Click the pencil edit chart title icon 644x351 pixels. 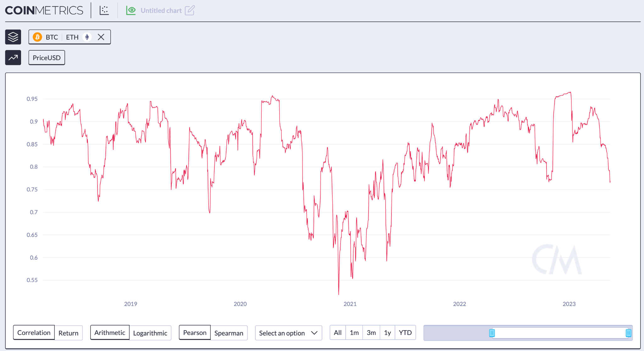[190, 10]
